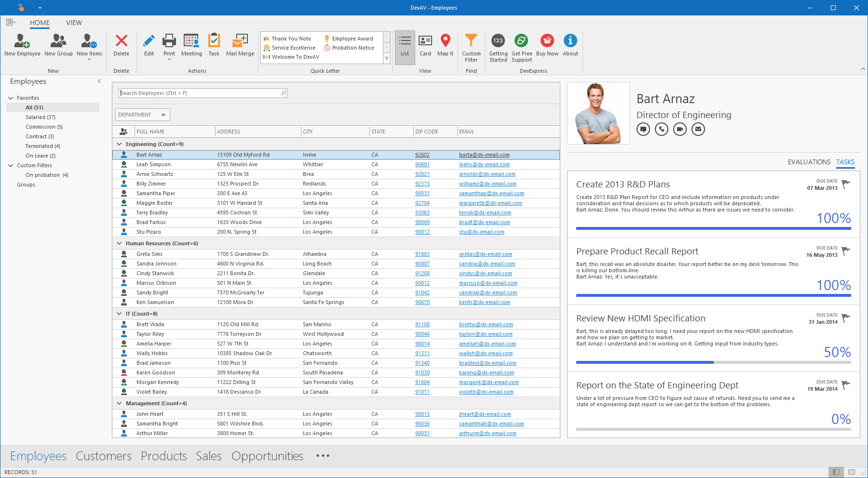868x478 pixels.
Task: Toggle the flag on Create 2013 R&D Plans task
Action: tap(846, 184)
